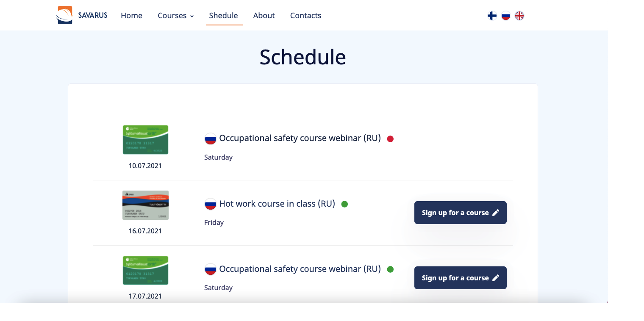
Task: Expand the Courses dropdown menu
Action: pos(175,16)
